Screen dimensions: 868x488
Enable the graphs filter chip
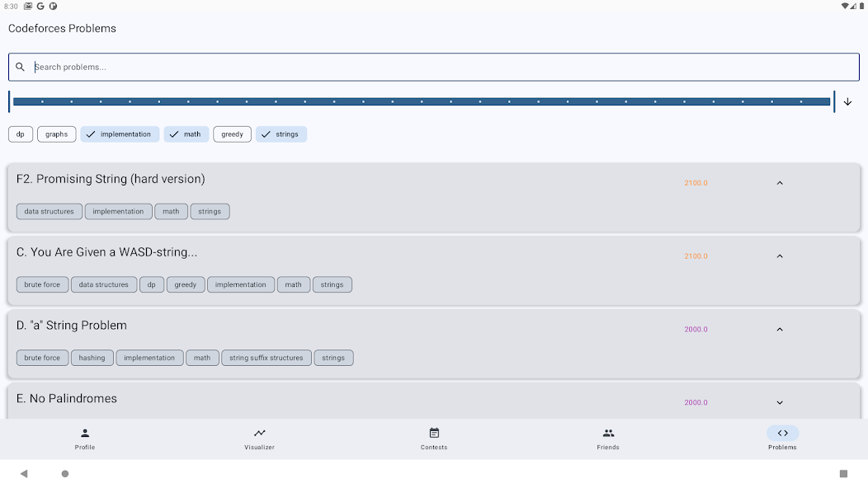(56, 134)
